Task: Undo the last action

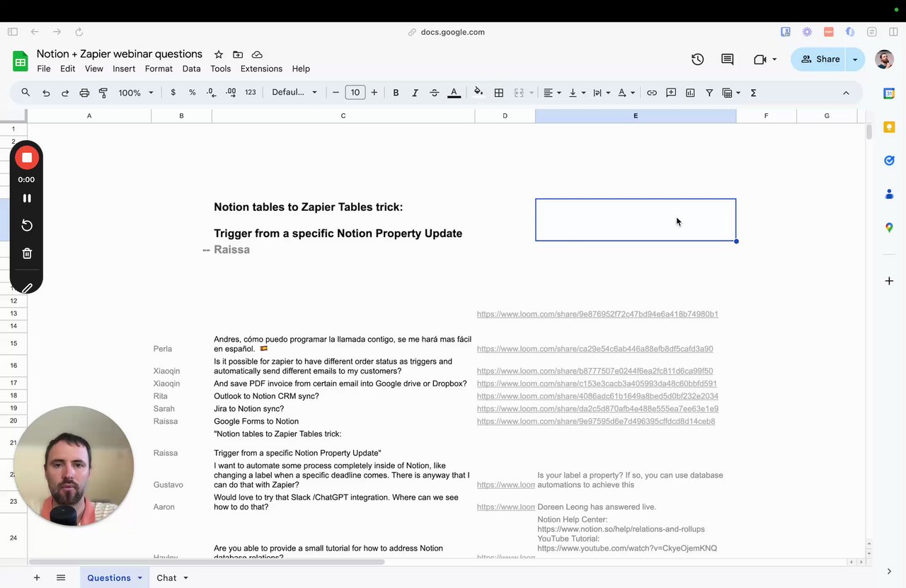Action: tap(46, 93)
